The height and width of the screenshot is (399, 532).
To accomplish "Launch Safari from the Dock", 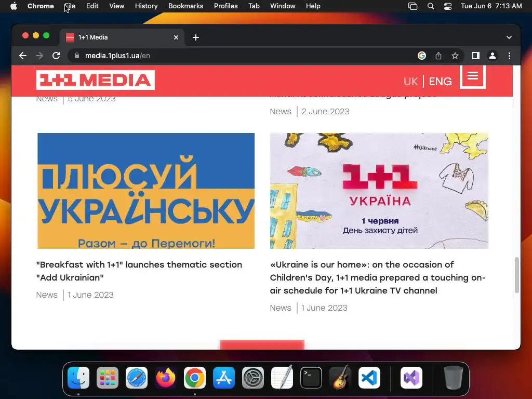I will click(137, 378).
